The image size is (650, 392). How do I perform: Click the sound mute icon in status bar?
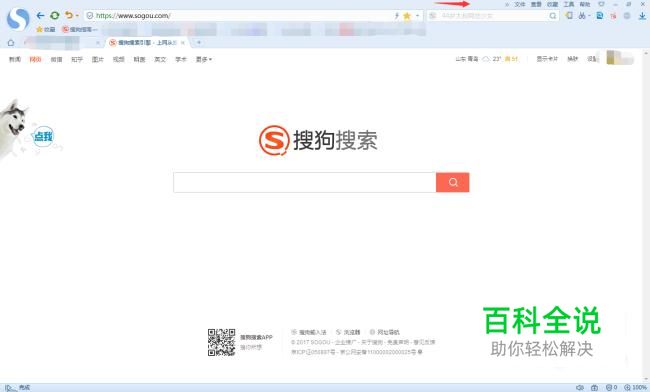(580, 387)
